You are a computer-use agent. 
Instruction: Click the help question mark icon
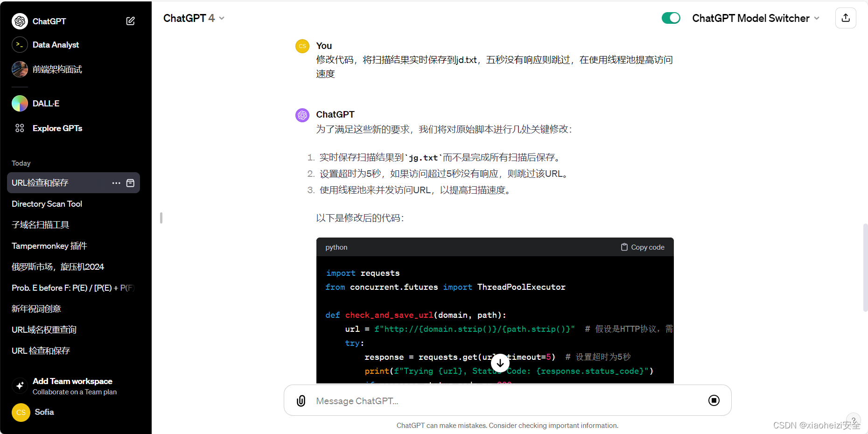tap(854, 420)
